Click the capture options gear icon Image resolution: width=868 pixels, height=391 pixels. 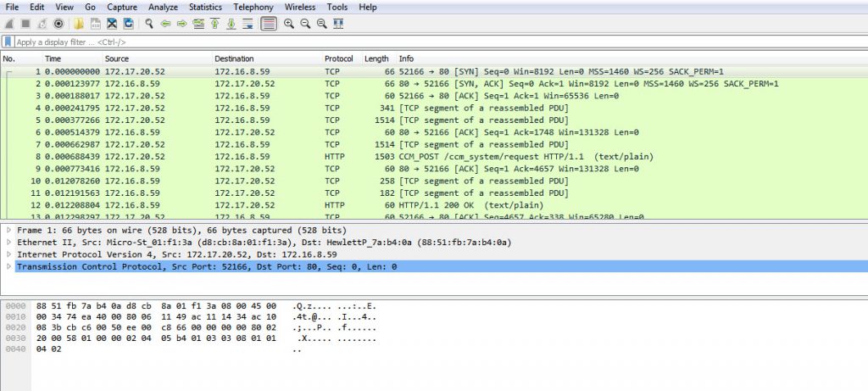pos(58,24)
